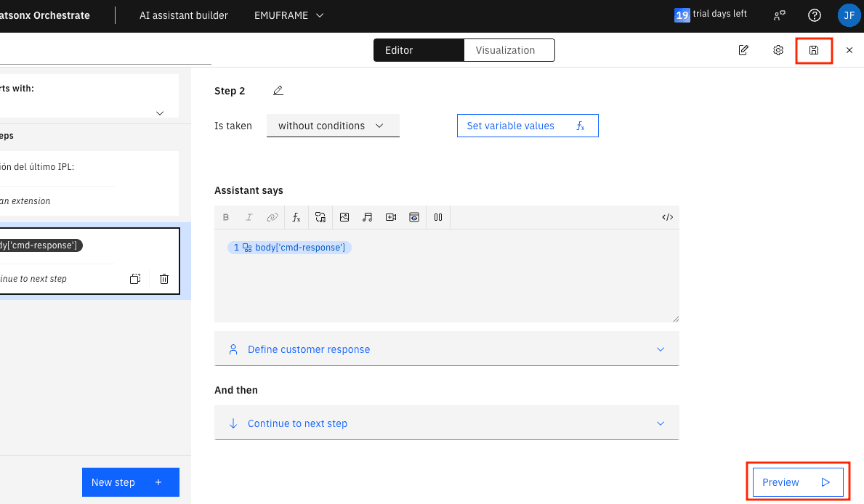Switch to the Visualization tab
Viewport: 864px width, 504px height.
click(509, 50)
